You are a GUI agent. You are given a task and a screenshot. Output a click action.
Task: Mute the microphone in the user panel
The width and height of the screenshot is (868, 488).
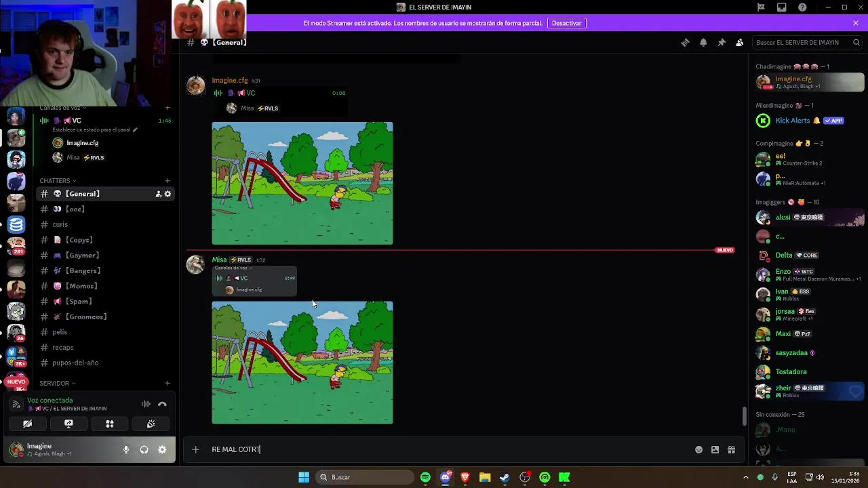125,449
